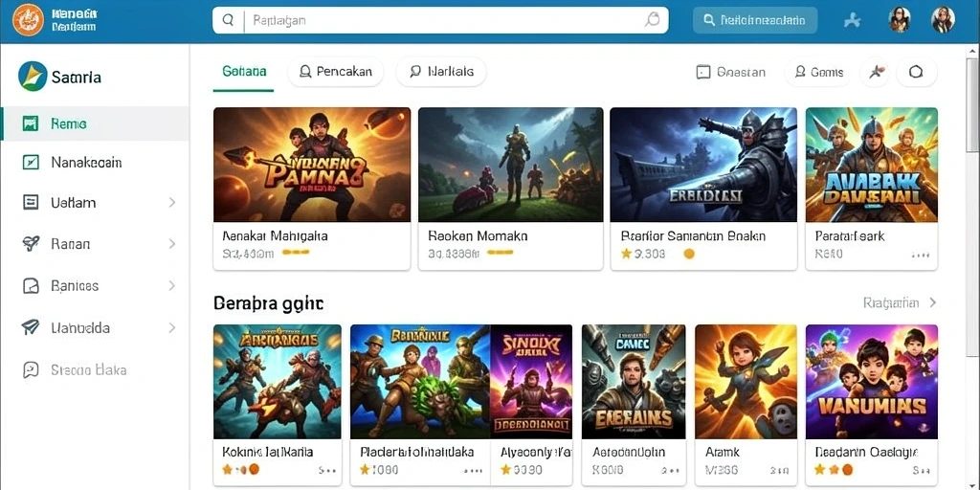Open the first user avatar in header
Image resolution: width=980 pixels, height=490 pixels.
[900, 20]
